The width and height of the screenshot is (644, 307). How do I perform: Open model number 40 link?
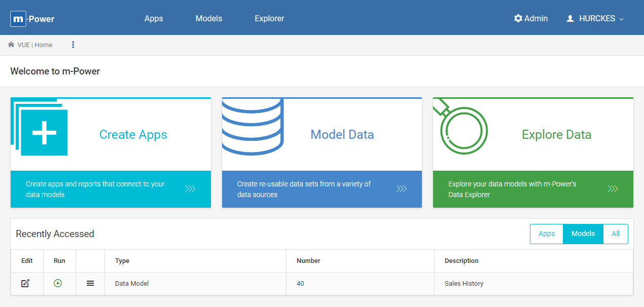tap(300, 284)
